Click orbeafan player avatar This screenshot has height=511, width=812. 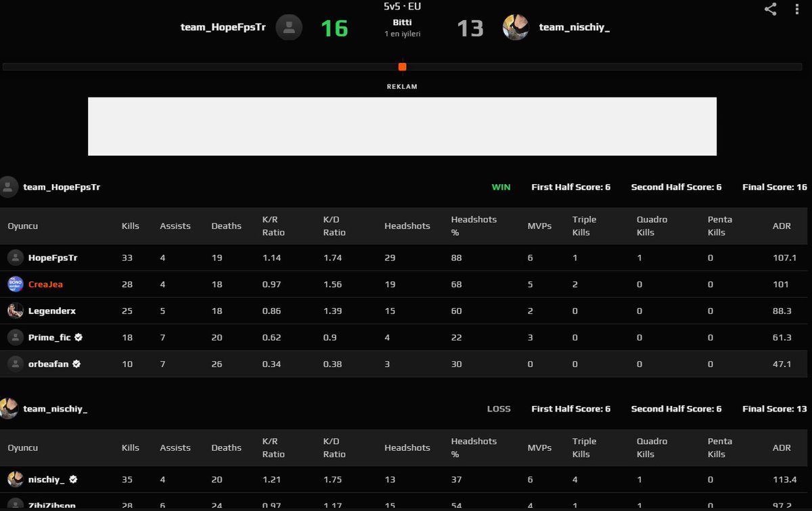16,363
